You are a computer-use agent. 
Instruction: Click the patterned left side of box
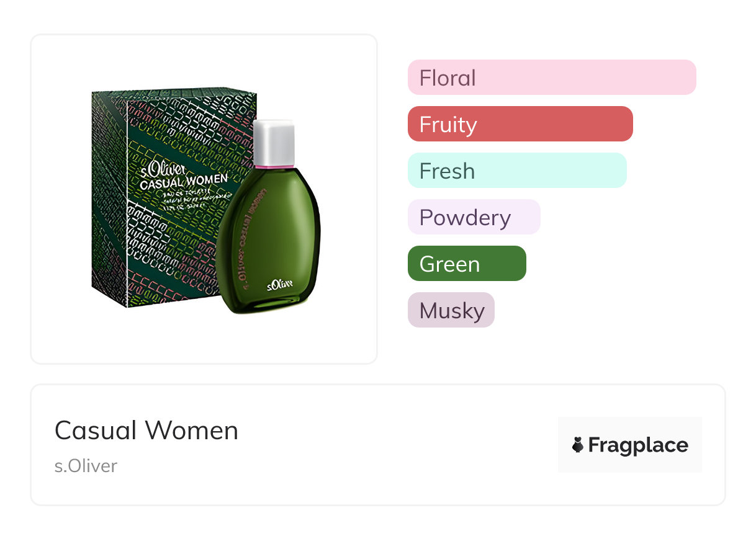pyautogui.click(x=109, y=199)
